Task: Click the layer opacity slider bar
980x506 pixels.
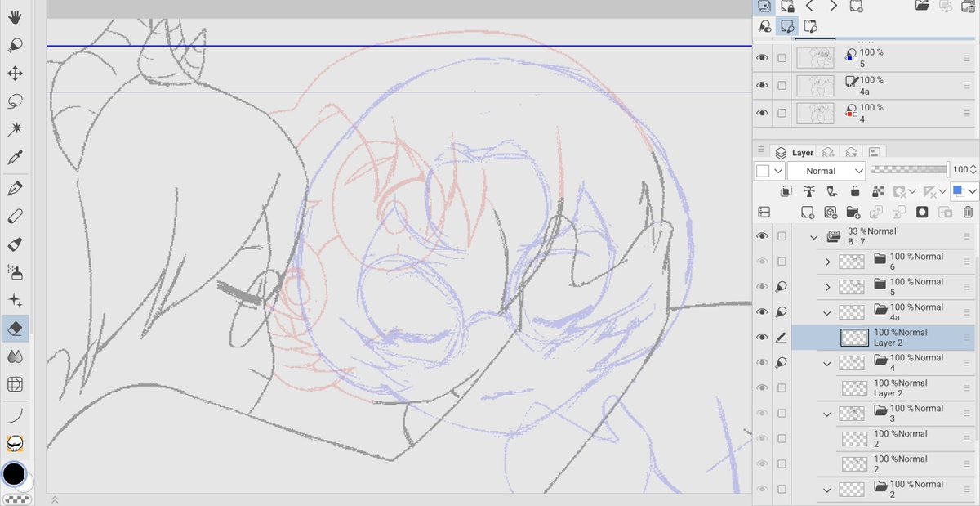Action: point(909,169)
